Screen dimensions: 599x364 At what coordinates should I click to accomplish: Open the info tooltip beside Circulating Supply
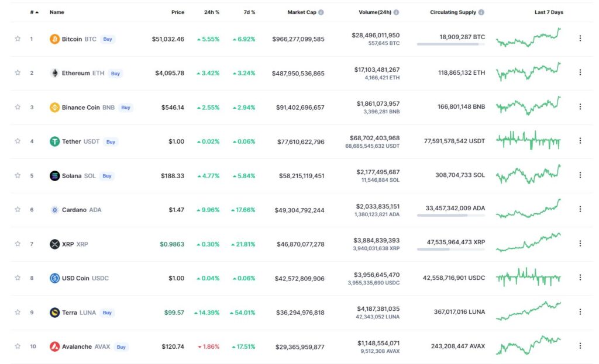point(481,12)
